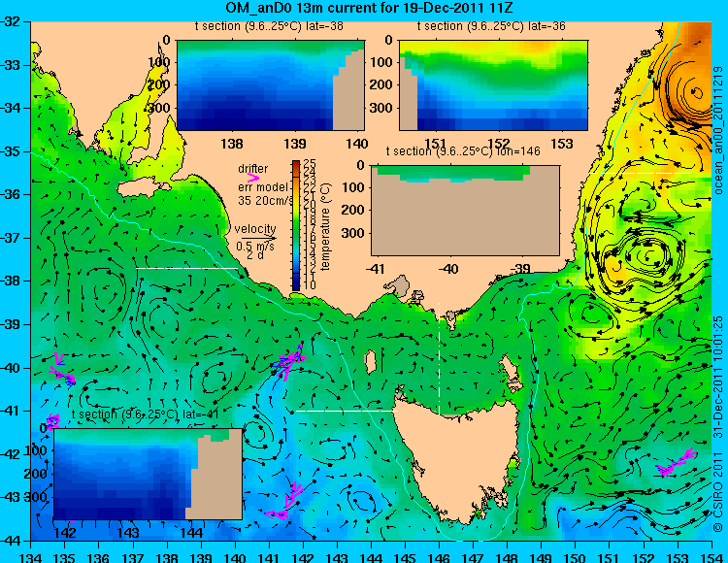Click the magenta drifter track near 141.5E, 40S
This screenshot has height=563, width=728.
tap(290, 362)
